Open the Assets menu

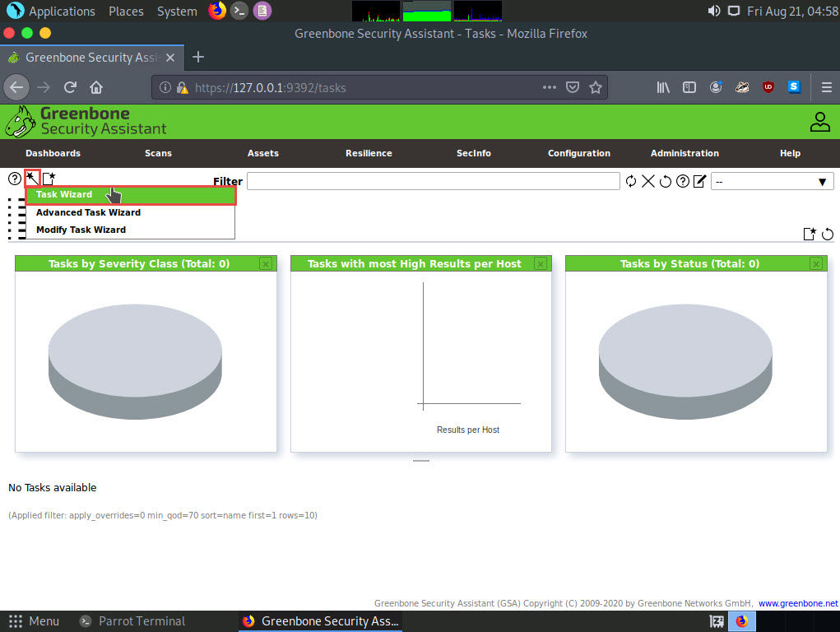coord(263,153)
